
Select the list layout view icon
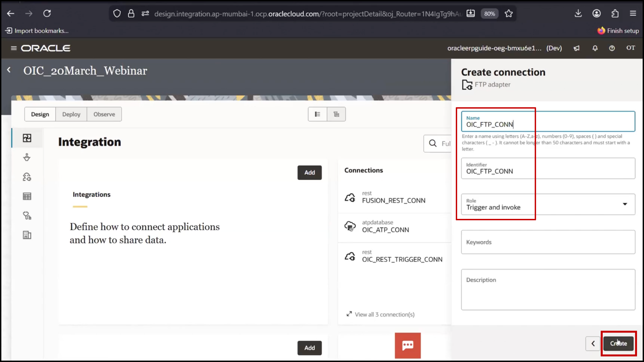[317, 114]
